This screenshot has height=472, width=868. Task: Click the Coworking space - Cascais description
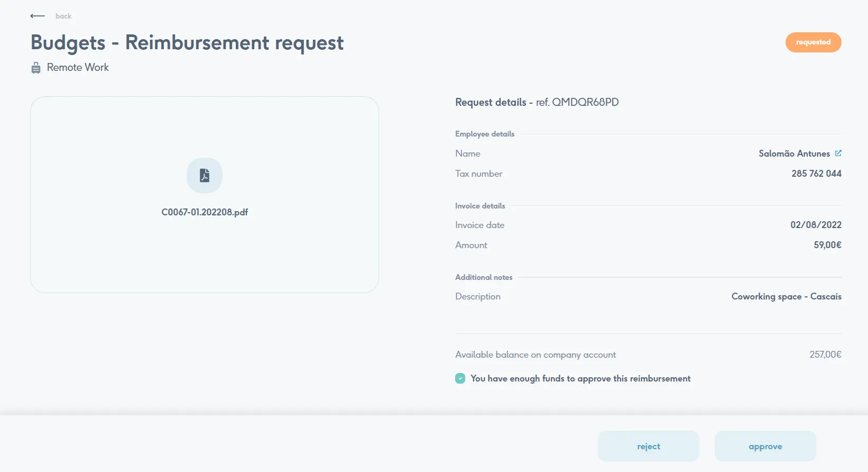coord(786,296)
